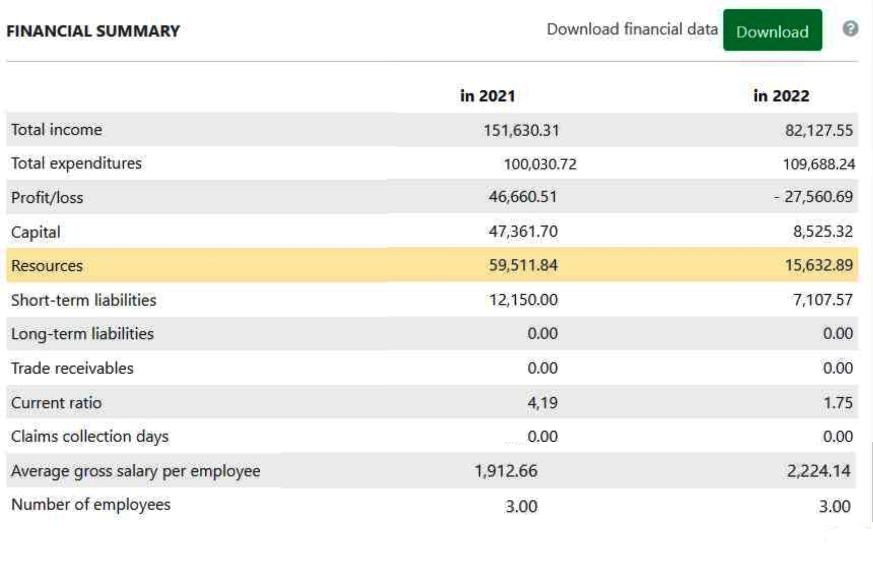Click the 'Total expenditures' row label

point(77,164)
